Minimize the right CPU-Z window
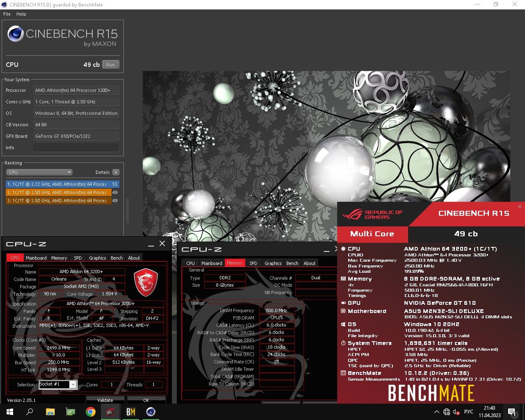Screen dimensions: 525x420 [x=326, y=249]
